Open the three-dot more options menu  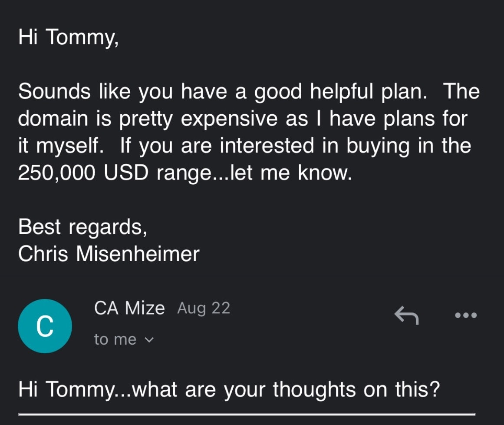[x=466, y=315]
